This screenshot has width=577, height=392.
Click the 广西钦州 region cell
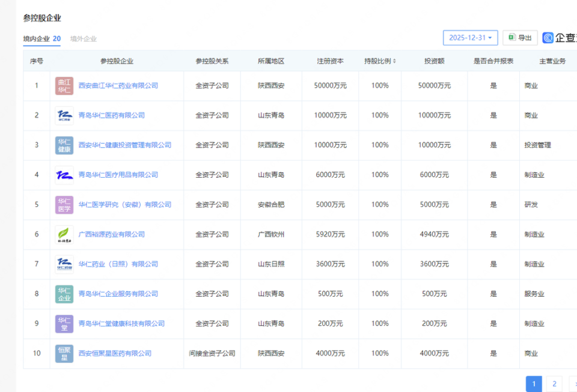tap(271, 234)
